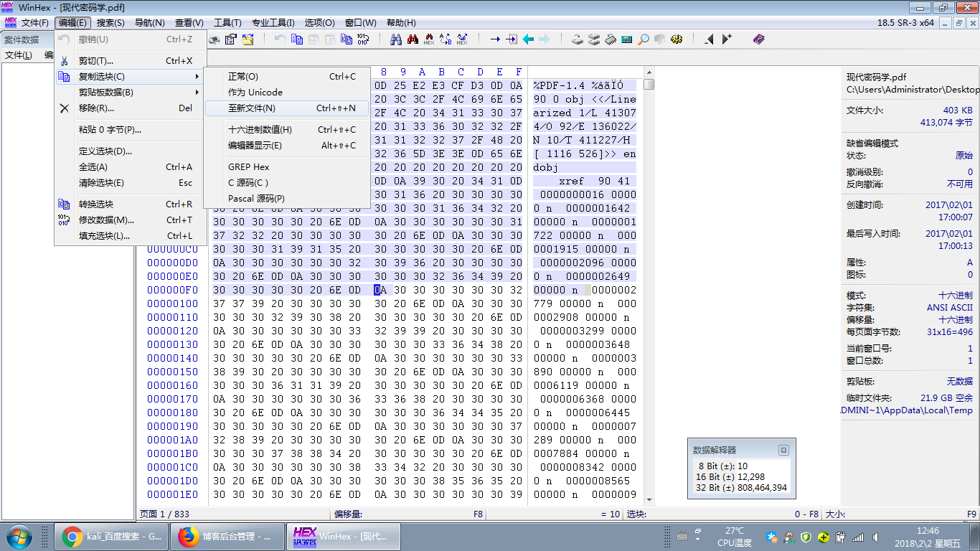The width and height of the screenshot is (980, 551).
Task: Open the 工具(T) menu
Action: [227, 23]
